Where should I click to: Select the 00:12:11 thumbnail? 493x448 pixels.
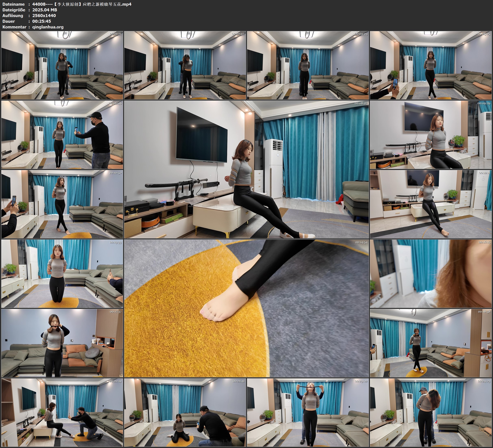431,204
